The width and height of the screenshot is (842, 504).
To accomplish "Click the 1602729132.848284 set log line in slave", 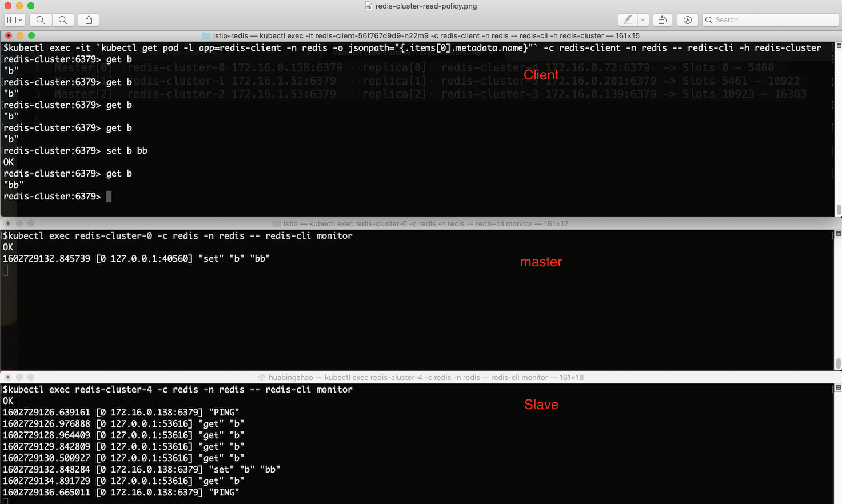I will (x=141, y=470).
